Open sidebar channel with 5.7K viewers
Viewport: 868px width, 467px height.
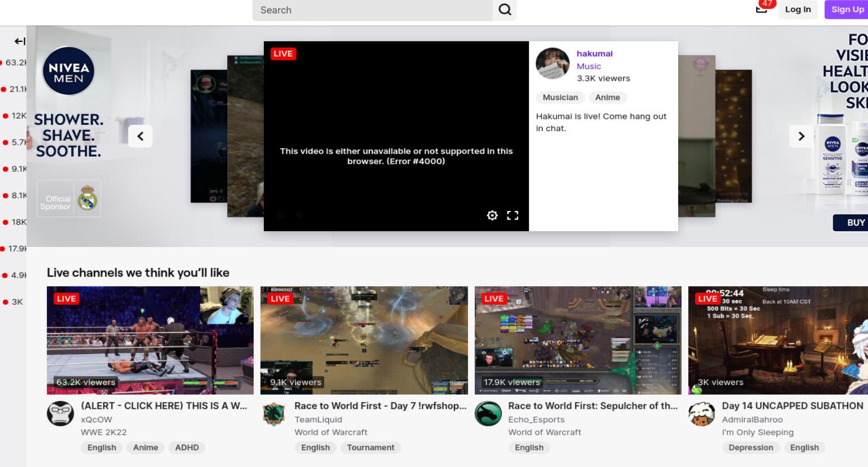(x=14, y=142)
